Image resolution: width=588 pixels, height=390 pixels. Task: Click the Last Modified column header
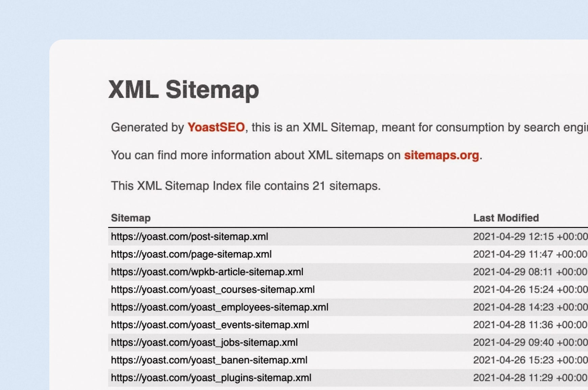[x=506, y=218]
